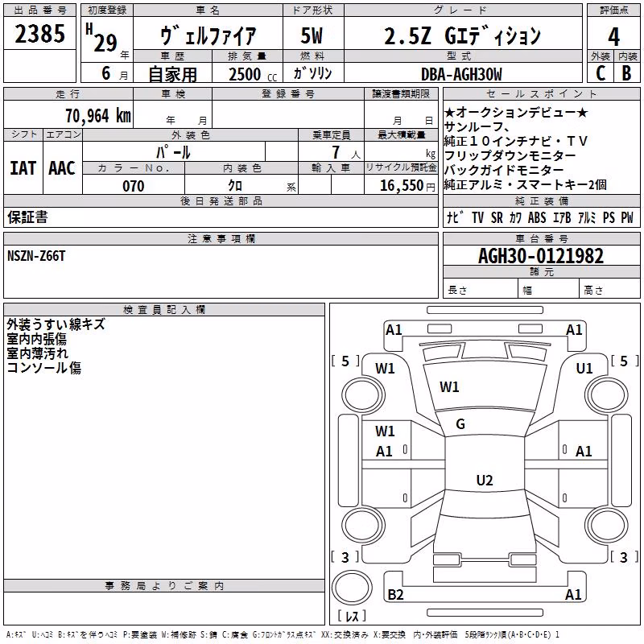
Task: Select the 純正10インチナビ・TV line
Action: pos(516,142)
